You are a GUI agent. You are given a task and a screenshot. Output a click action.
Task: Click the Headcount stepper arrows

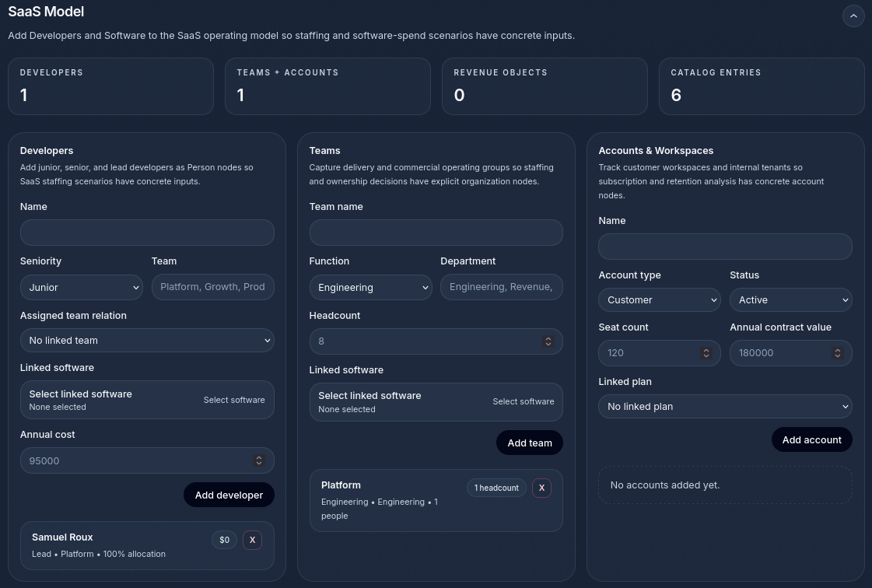[x=548, y=341]
